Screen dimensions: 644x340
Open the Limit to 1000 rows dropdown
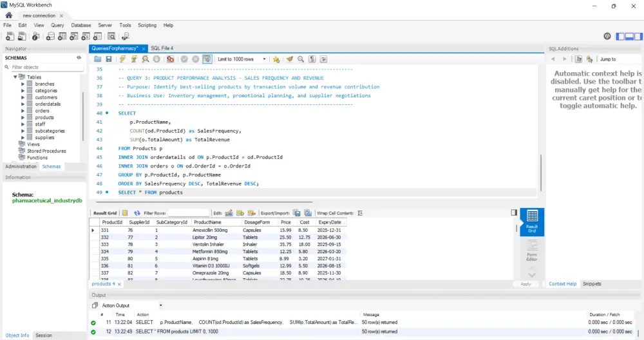(244, 59)
